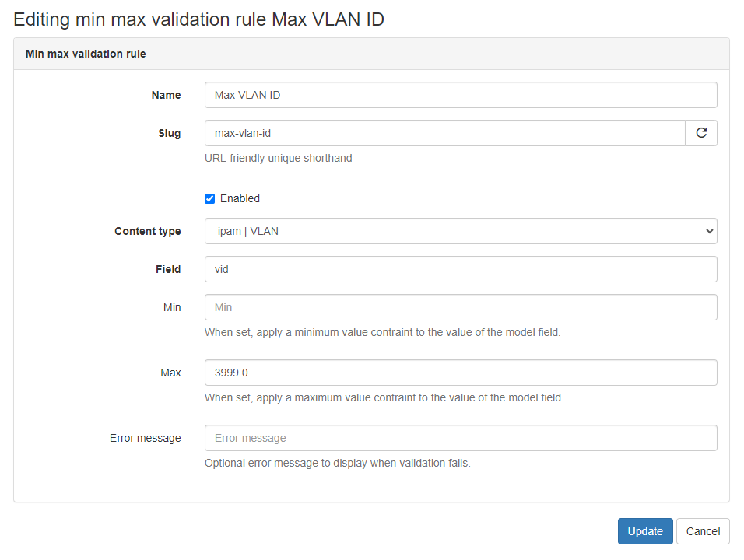Select the Field input containing vid
Image resolution: width=744 pixels, height=560 pixels.
coord(460,269)
